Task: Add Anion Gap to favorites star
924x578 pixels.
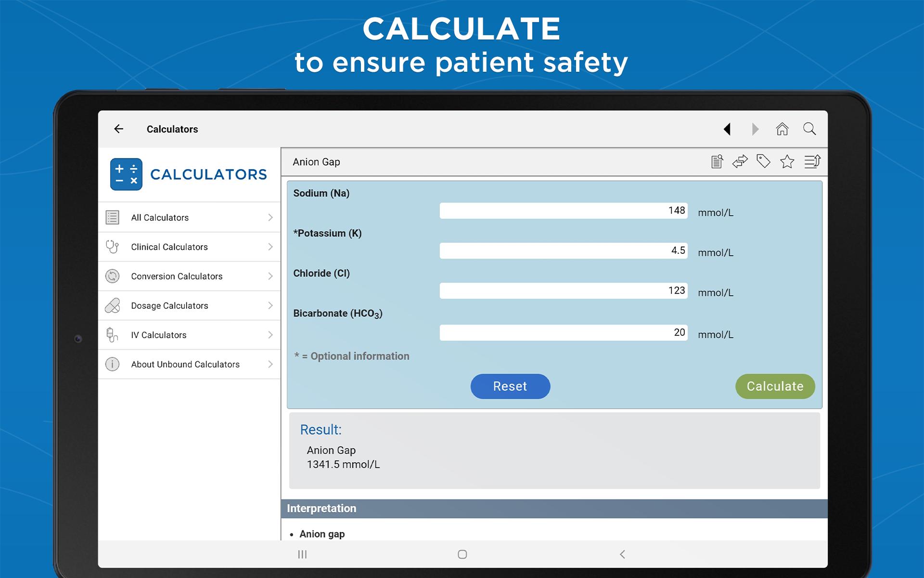Action: tap(787, 161)
